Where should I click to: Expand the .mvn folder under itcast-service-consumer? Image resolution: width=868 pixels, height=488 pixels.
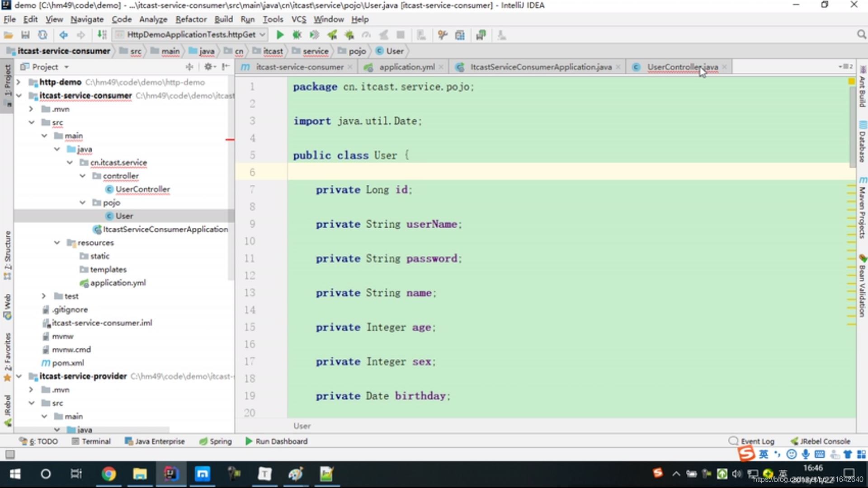[31, 109]
